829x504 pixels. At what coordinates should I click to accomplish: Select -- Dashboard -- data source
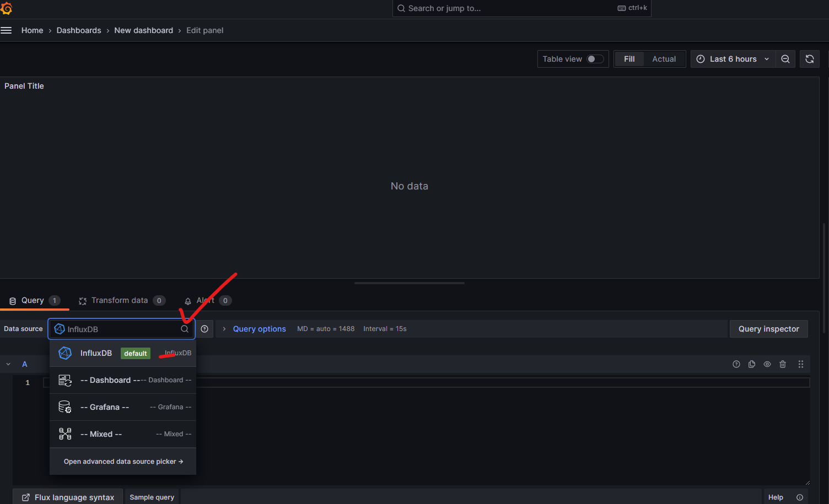tap(123, 380)
